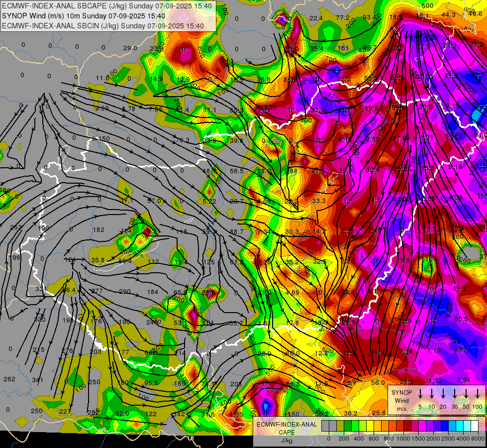Screen dimensions: 487x448
Task: Select the SYNOP Wind 10m title line
Action: [x=84, y=16]
